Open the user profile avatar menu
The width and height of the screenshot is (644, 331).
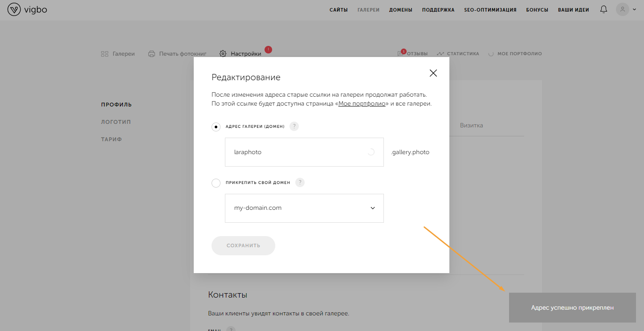[x=623, y=9]
